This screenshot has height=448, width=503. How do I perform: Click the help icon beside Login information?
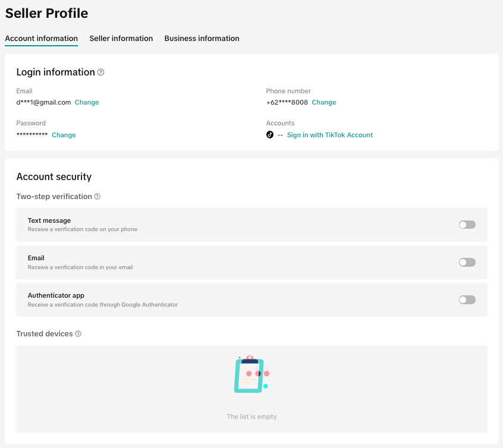tap(101, 72)
